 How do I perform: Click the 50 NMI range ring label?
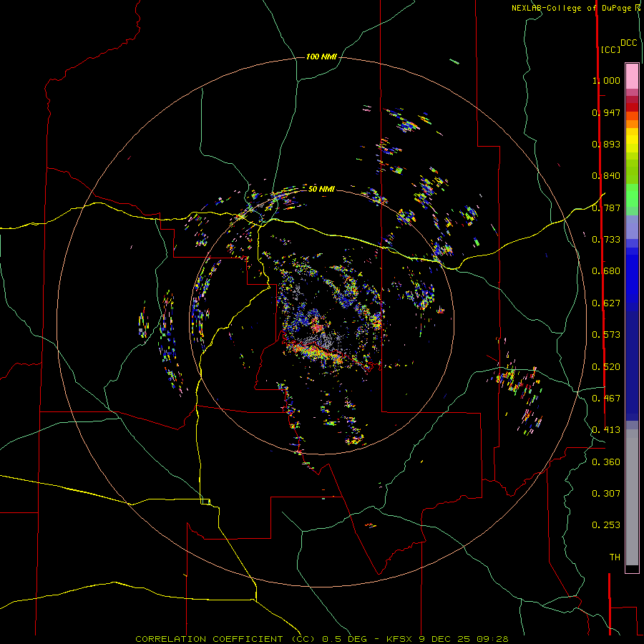321,189
